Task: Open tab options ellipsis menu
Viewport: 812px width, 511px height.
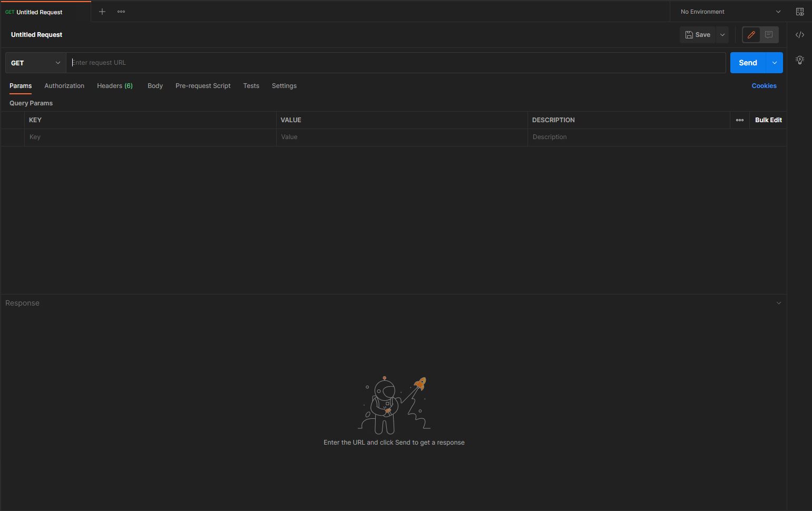Action: pos(121,12)
